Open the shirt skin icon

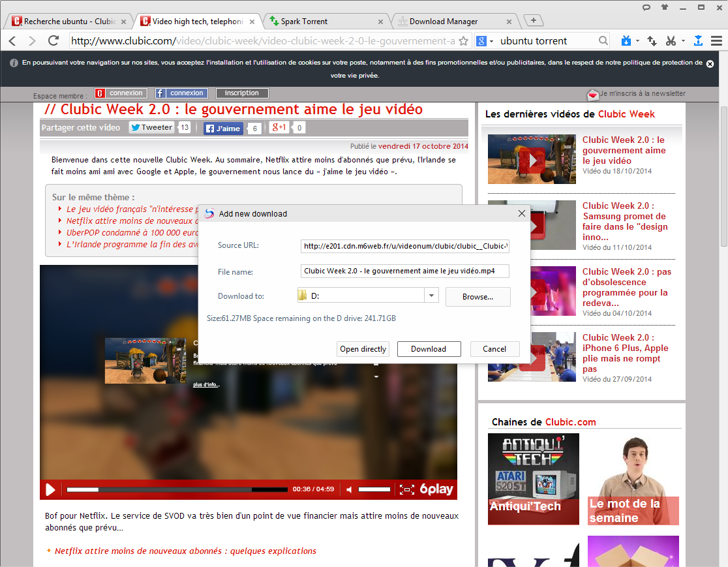pos(664,7)
